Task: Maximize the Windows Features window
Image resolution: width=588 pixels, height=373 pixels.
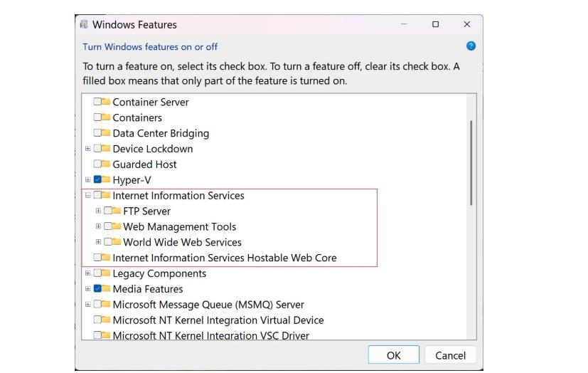Action: [x=435, y=24]
